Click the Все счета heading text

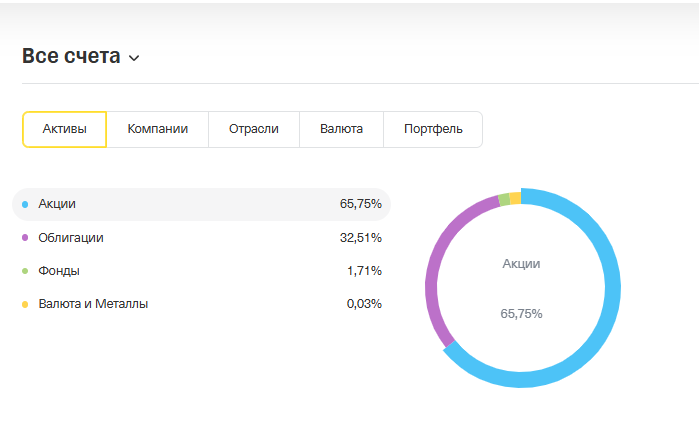click(x=71, y=57)
